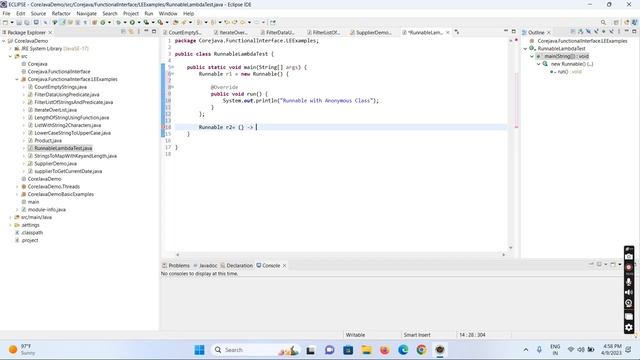Click the Open Perspective icon
Viewport: 640px width, 360px height.
[616, 22]
